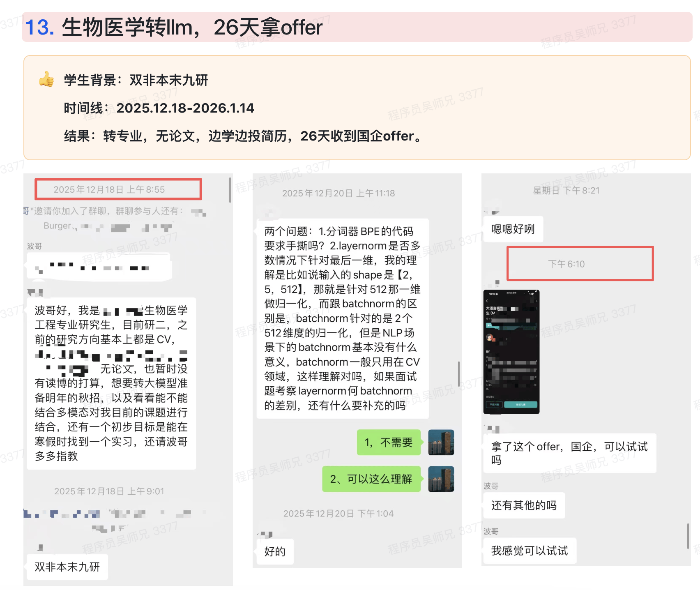Click the heading "13. 生物医学转llm，26天拿offer"
Viewport: 700px width, 590px height.
coord(174,28)
